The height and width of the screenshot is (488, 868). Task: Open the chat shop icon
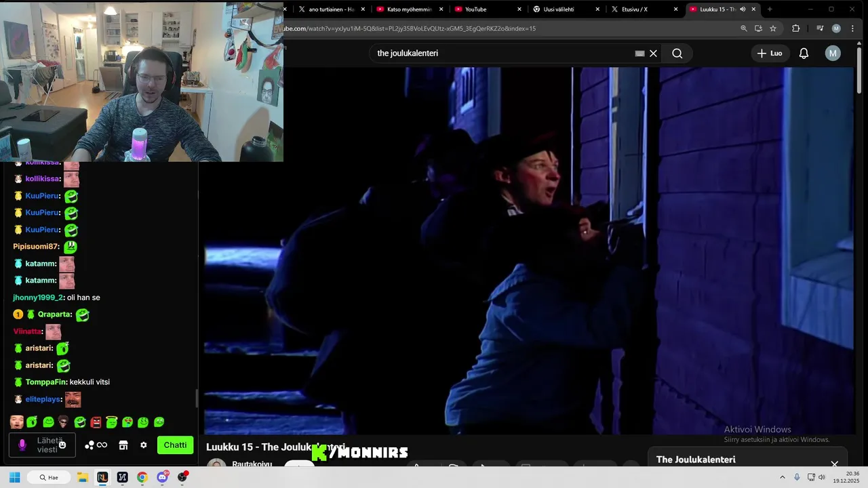coord(123,445)
